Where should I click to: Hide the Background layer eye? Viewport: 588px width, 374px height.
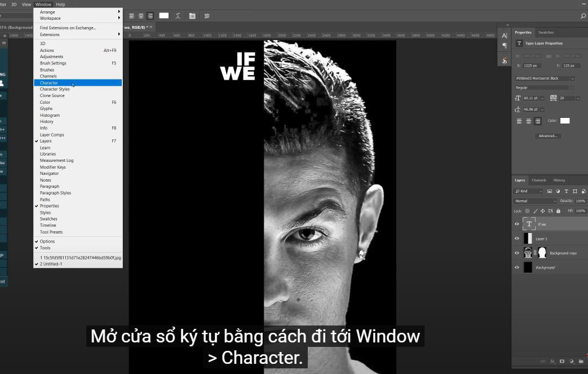coord(517,267)
